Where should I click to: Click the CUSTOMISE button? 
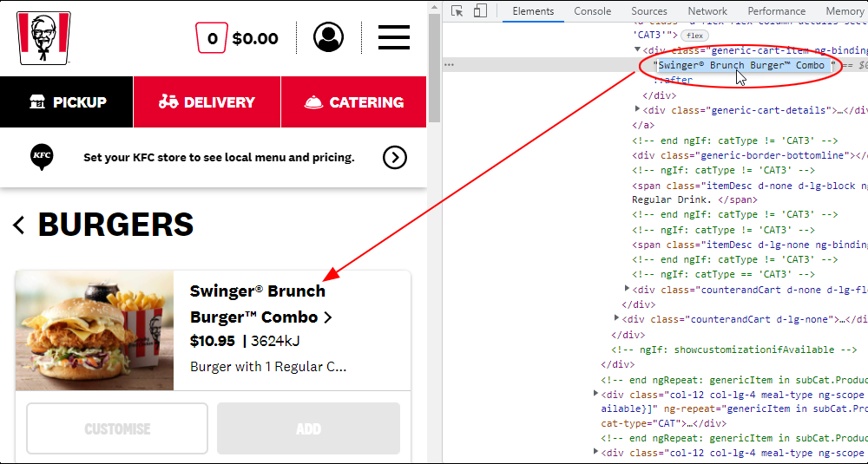[117, 428]
